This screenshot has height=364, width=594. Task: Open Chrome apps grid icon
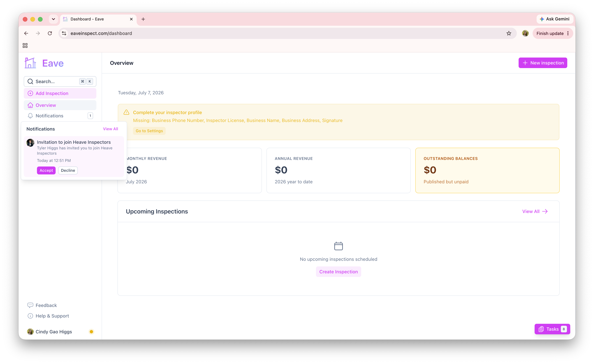pyautogui.click(x=25, y=45)
